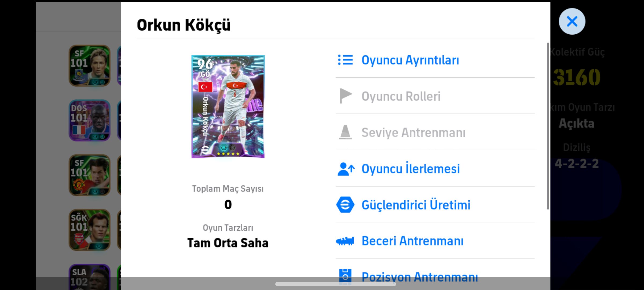The image size is (644, 290).
Task: Select the DOS 101 France player card
Action: click(90, 121)
